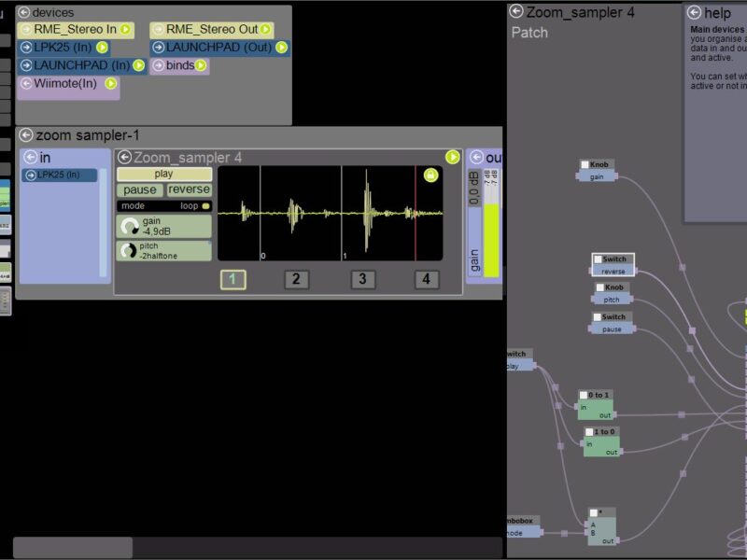Click green activate icon next to binds
This screenshot has width=747, height=560.
tap(201, 65)
